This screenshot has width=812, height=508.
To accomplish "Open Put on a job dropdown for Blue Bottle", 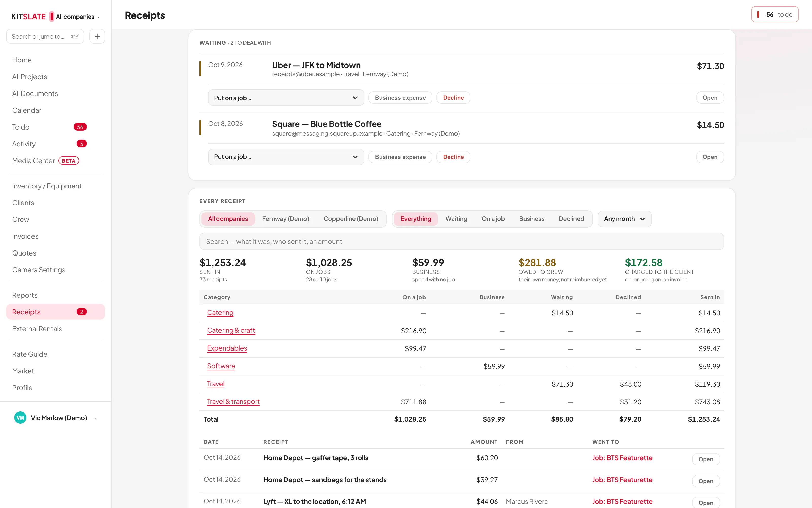I will [x=286, y=157].
